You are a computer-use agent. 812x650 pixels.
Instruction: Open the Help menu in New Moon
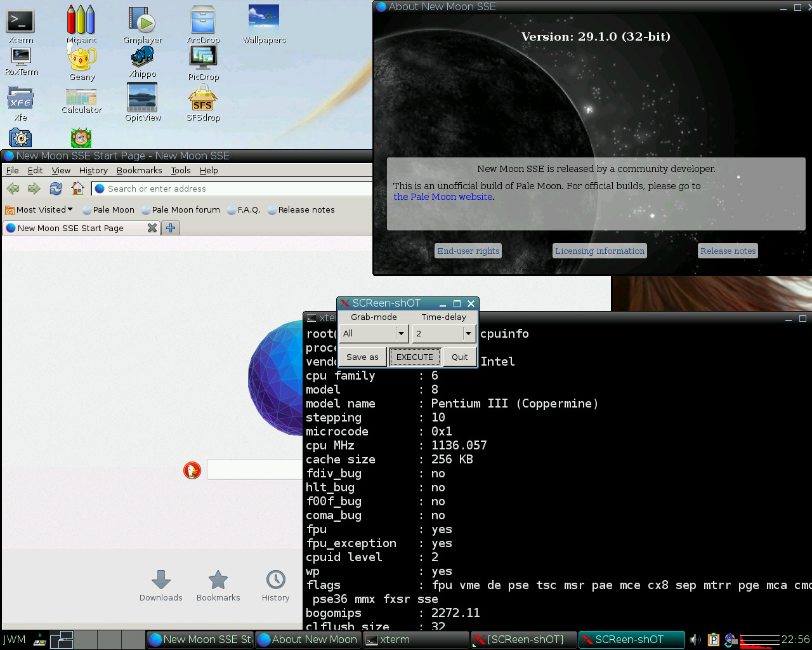tap(209, 170)
